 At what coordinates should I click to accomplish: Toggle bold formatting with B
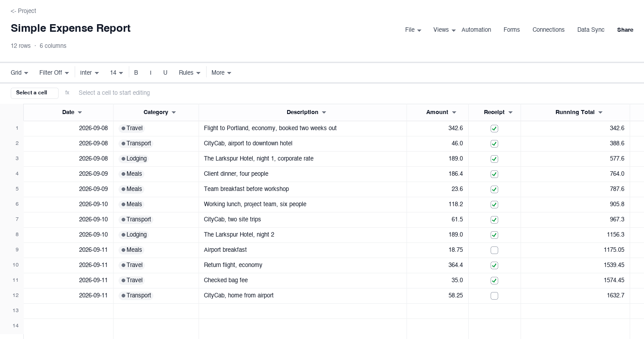coord(136,72)
